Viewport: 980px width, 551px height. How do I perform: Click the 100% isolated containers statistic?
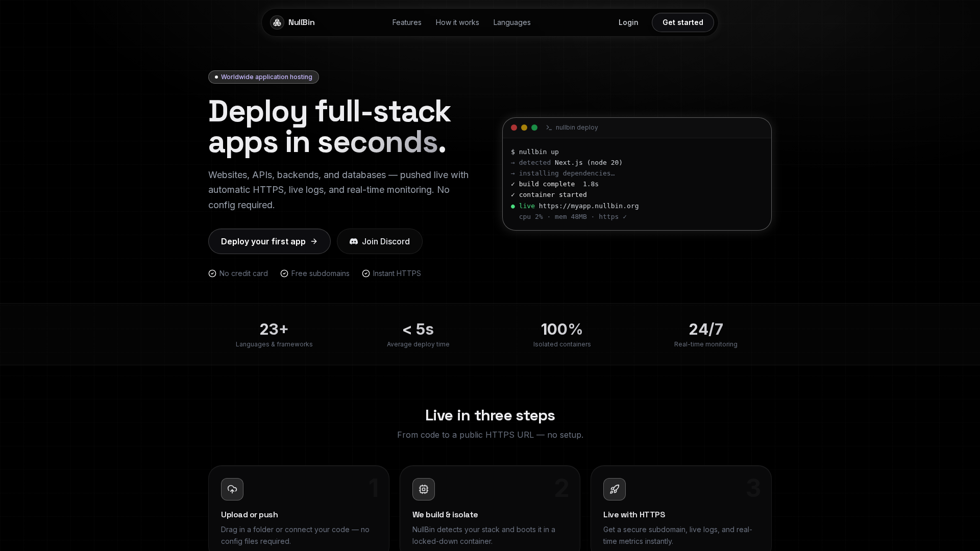tap(562, 330)
